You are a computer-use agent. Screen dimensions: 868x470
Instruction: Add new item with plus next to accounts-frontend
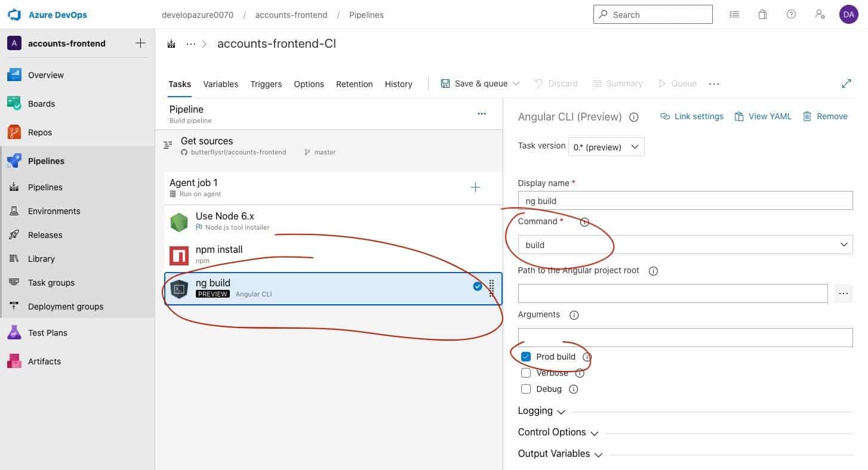[140, 43]
